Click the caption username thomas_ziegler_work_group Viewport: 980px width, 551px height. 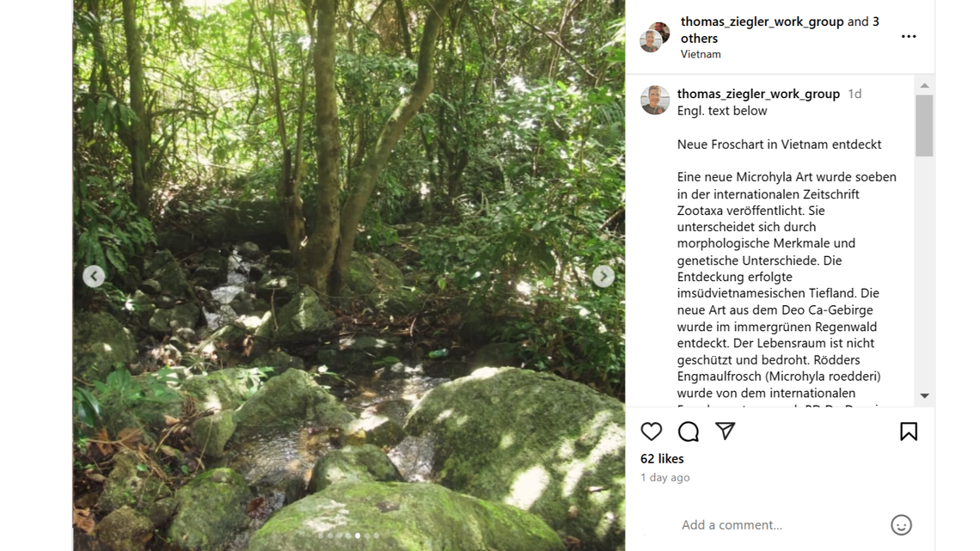click(x=758, y=94)
